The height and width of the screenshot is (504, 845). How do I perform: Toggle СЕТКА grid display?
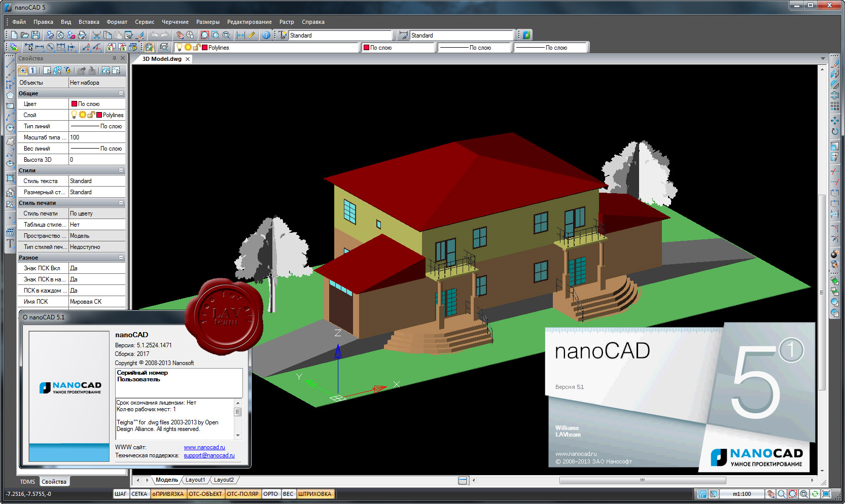139,494
